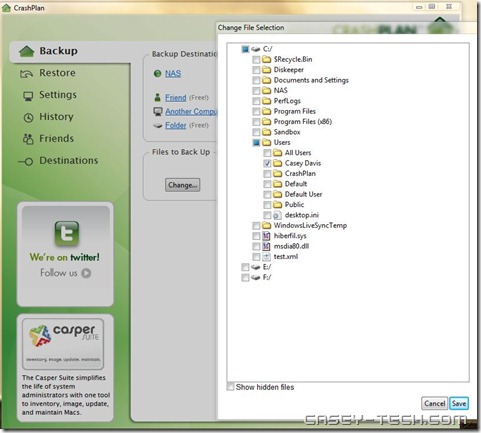481x433 pixels.
Task: Click the Folder drive icon in destinations
Action: [x=157, y=126]
